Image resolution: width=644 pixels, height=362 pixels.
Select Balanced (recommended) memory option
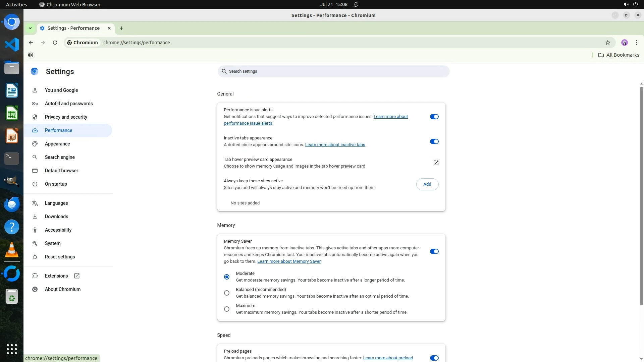coord(227,293)
